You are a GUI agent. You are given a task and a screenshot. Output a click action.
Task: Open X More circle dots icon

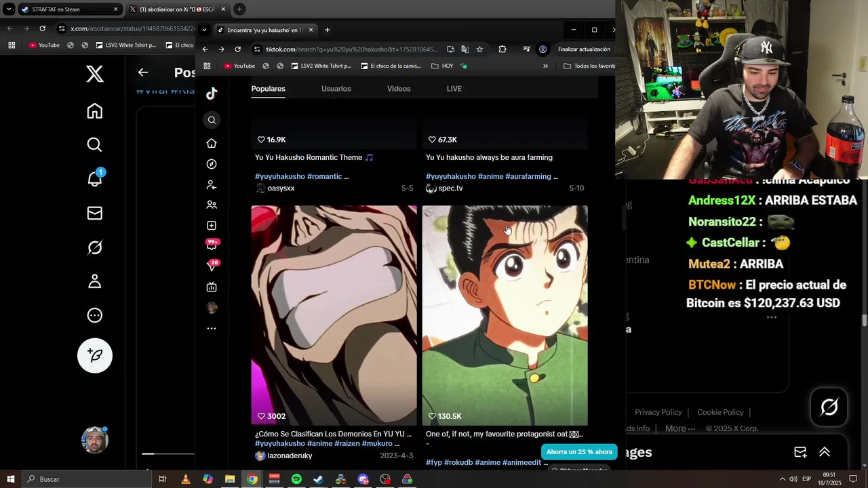pyautogui.click(x=95, y=315)
